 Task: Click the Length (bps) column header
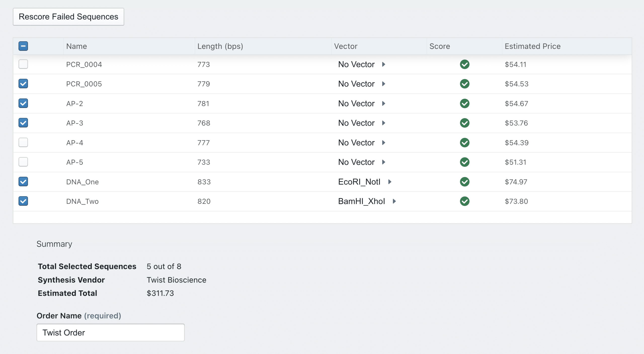220,46
